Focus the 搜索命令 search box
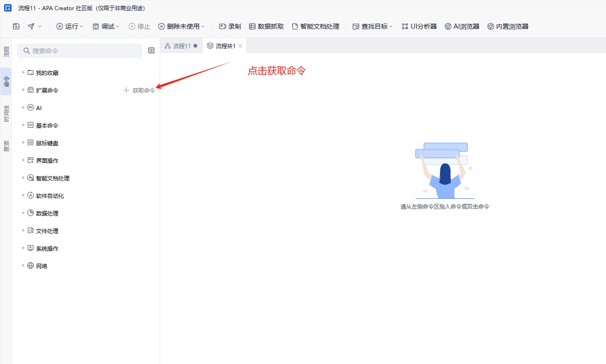 click(x=80, y=51)
